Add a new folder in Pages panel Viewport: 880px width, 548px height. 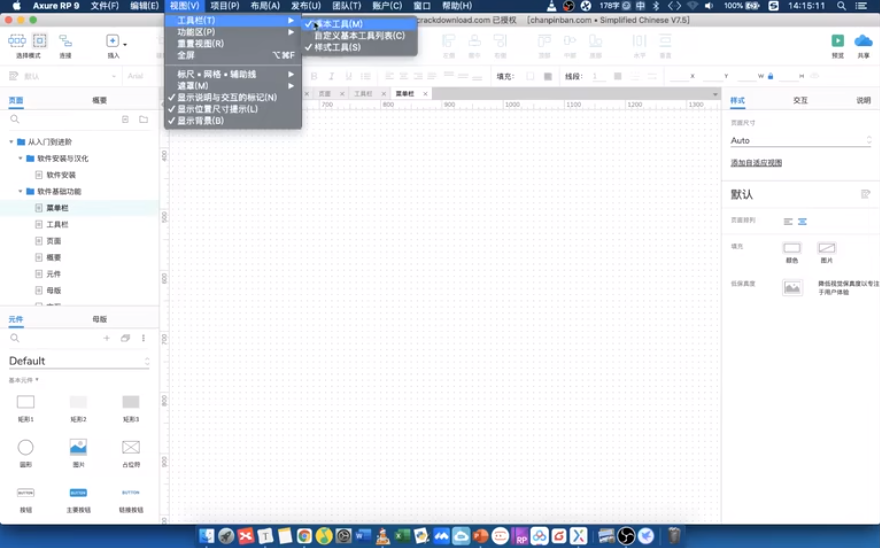(x=143, y=119)
